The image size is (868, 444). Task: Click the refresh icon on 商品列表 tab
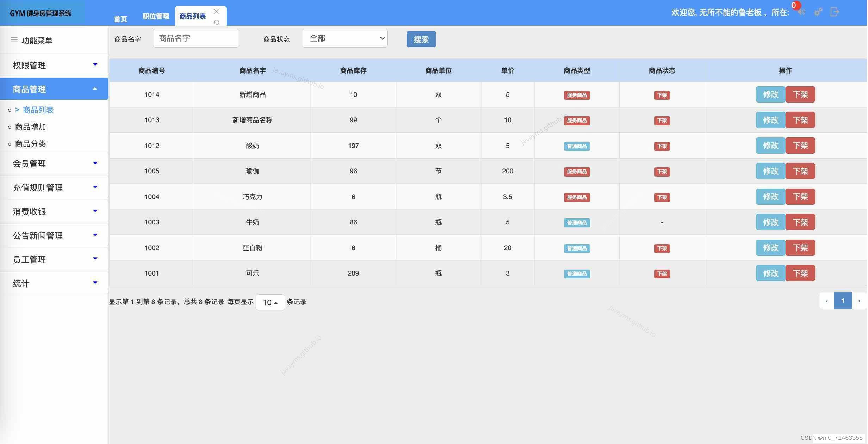216,22
